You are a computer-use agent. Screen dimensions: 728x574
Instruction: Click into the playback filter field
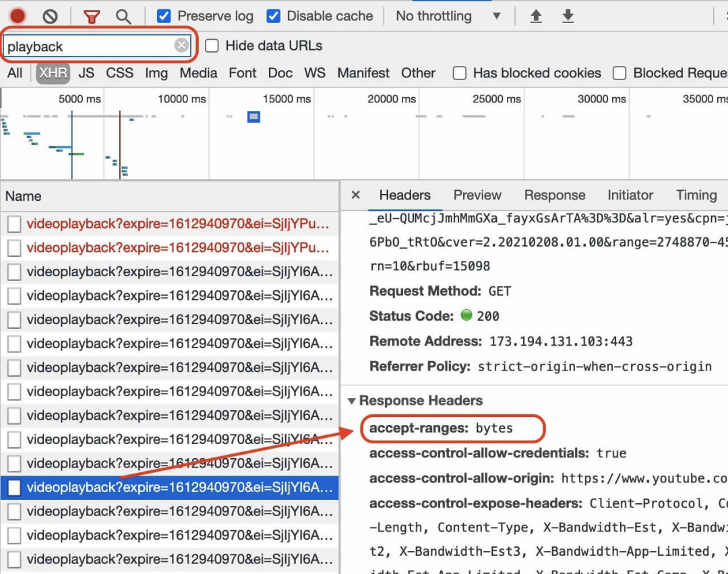coord(88,46)
